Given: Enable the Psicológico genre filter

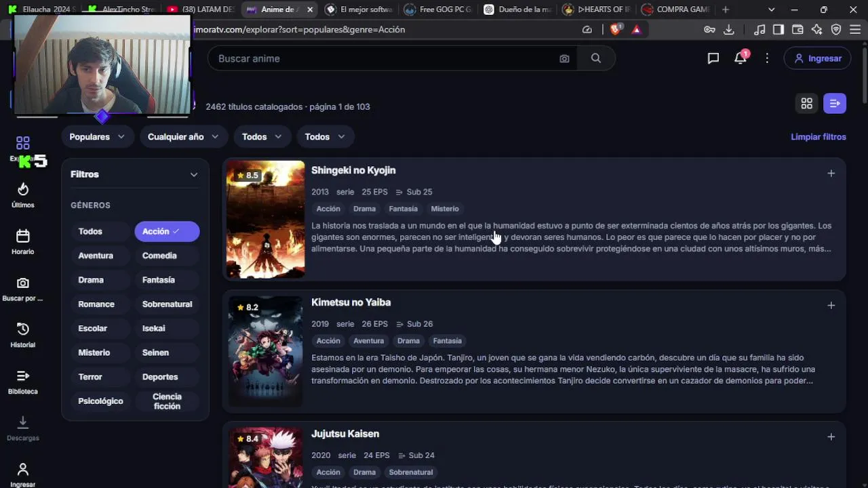Looking at the screenshot, I should pos(100,401).
